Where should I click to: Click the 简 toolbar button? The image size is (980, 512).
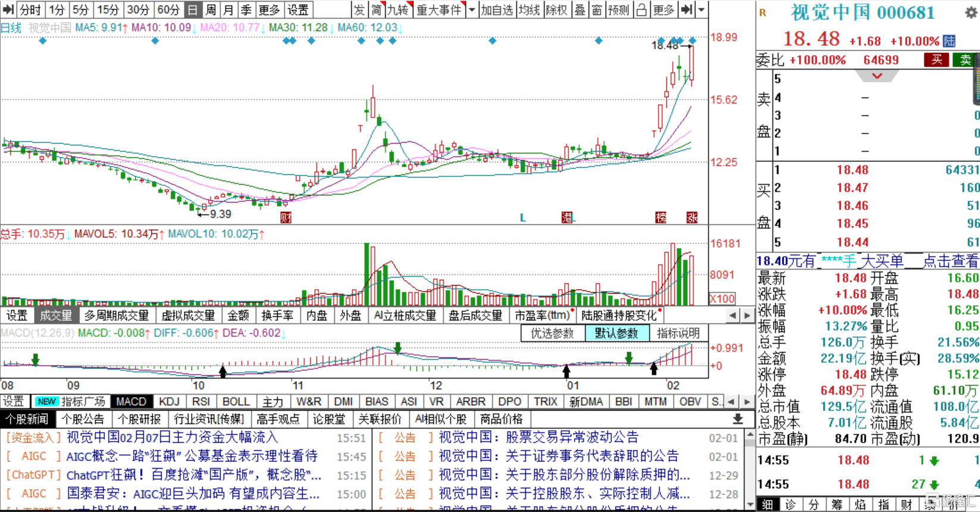pyautogui.click(x=377, y=10)
